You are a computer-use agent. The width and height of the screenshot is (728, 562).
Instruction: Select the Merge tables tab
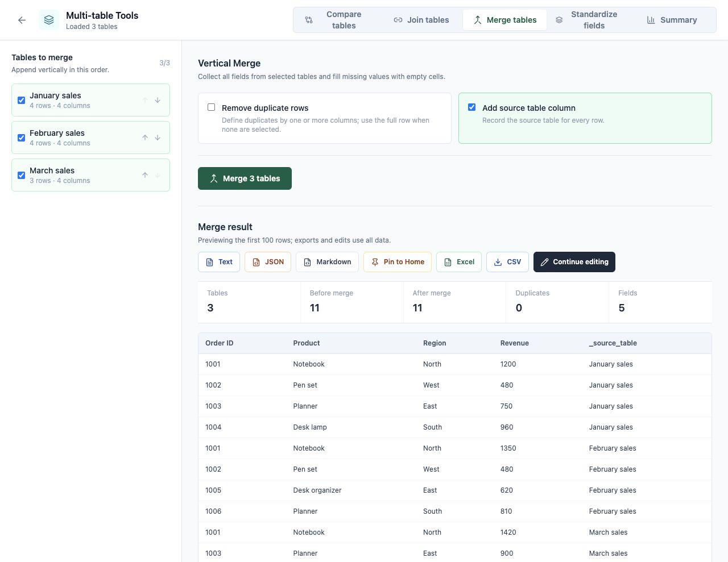click(x=504, y=20)
